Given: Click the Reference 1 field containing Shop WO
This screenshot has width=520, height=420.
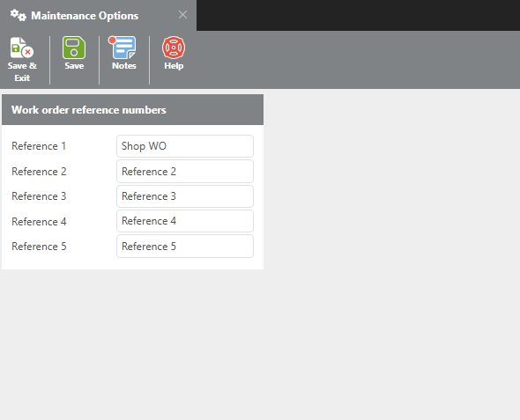Looking at the screenshot, I should point(185,146).
